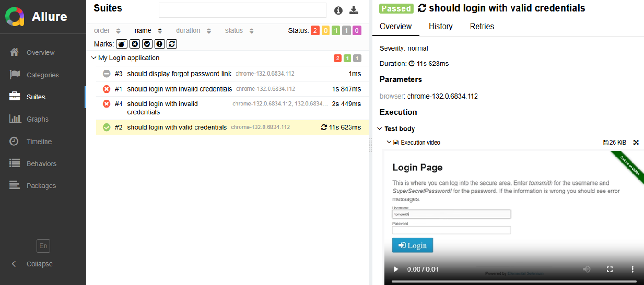Sort suites by order
The image size is (644, 285).
point(107,31)
